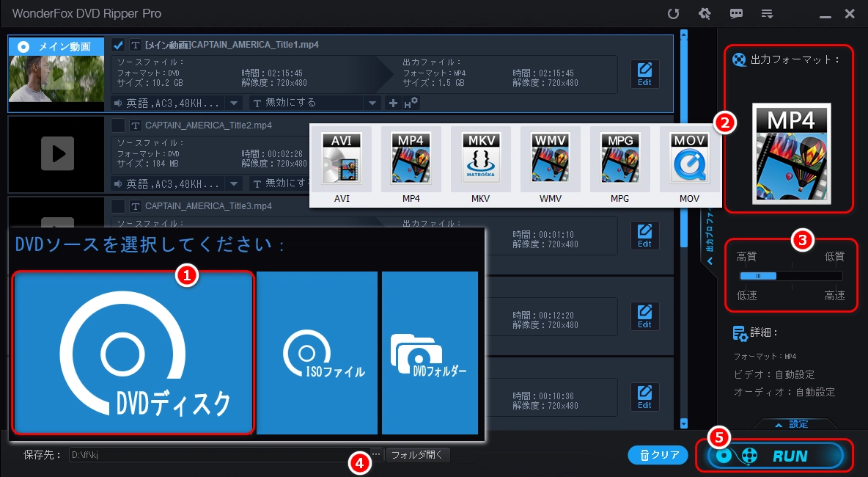
Task: Click the CAPTAIN_AMERICA_Title2.mp4 filename
Action: 208,125
